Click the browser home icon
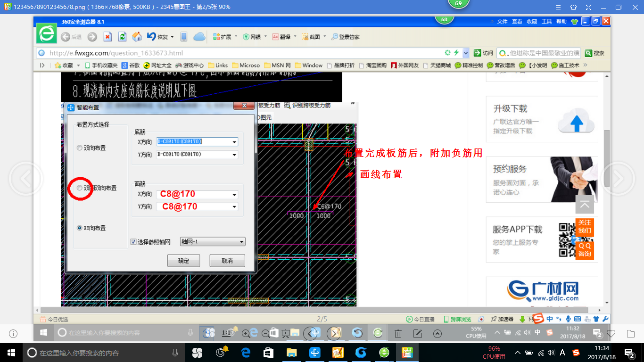 tap(137, 37)
